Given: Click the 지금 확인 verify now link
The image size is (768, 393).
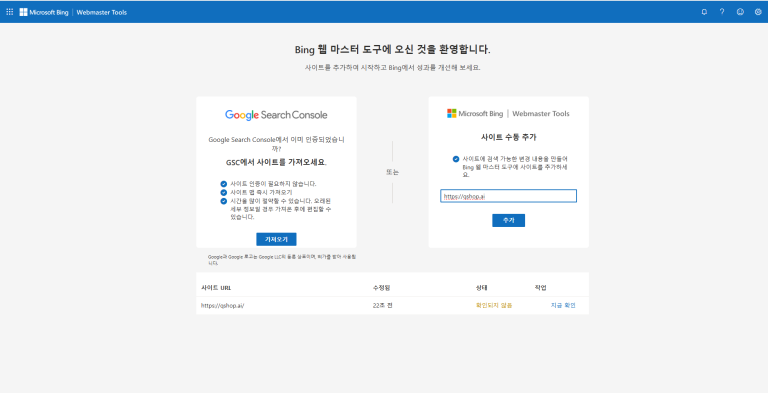Looking at the screenshot, I should [563, 305].
